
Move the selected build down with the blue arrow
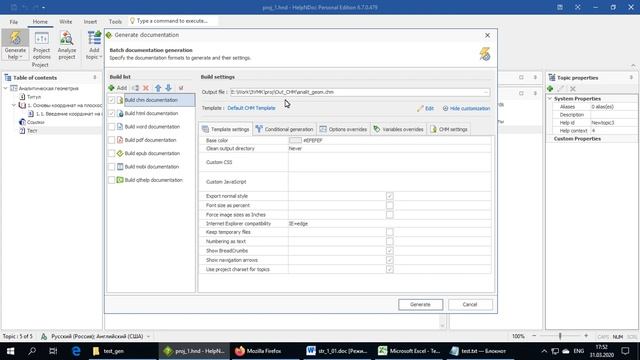click(x=168, y=88)
